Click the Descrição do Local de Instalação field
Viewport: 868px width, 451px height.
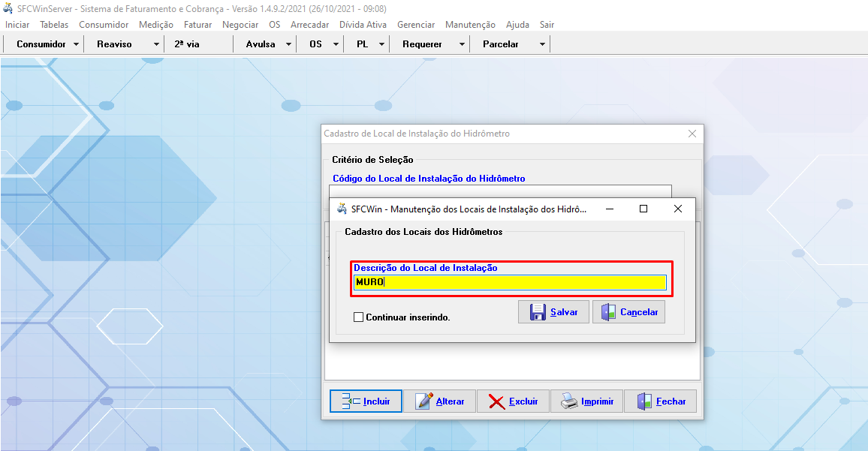(510, 282)
